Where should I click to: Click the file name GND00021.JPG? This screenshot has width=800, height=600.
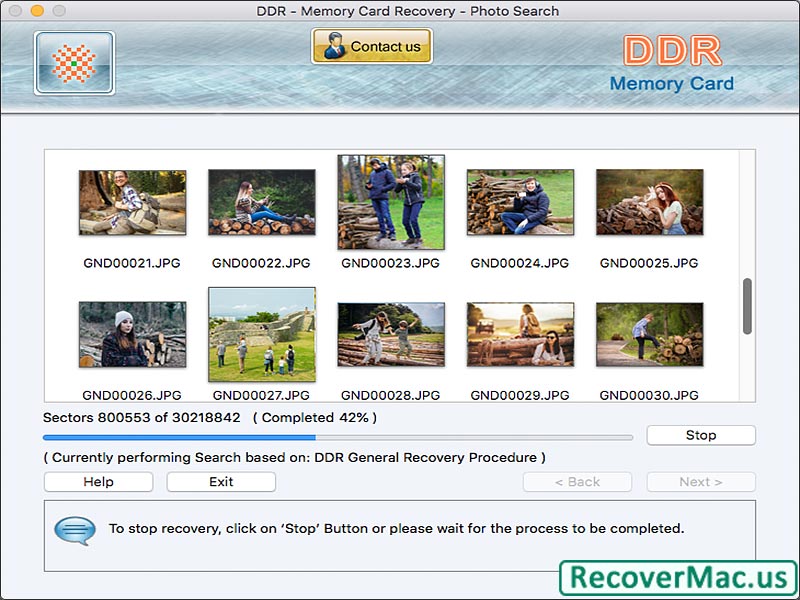click(x=132, y=263)
